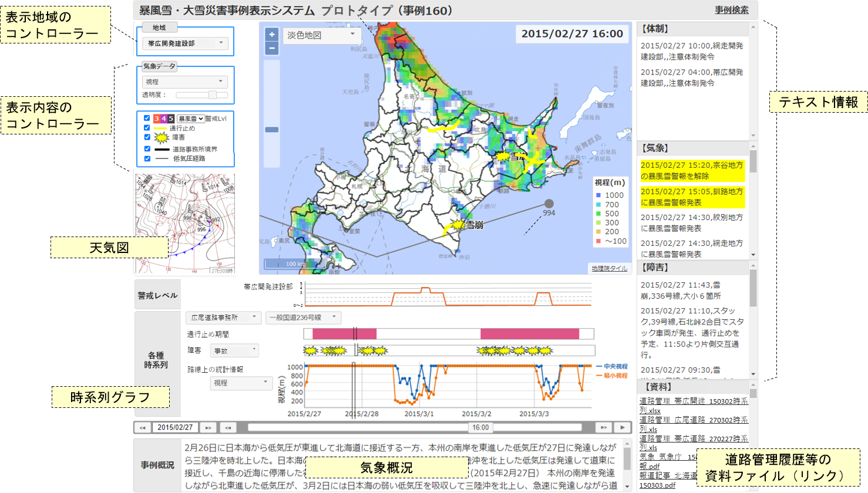Click the 2015/02/27 date input field
Viewport: 868px width, 493px height.
click(176, 428)
